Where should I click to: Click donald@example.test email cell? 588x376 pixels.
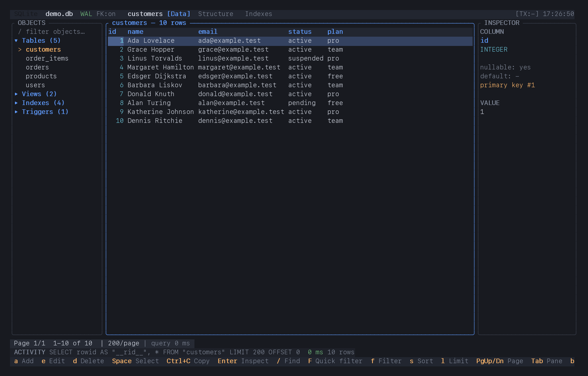235,94
